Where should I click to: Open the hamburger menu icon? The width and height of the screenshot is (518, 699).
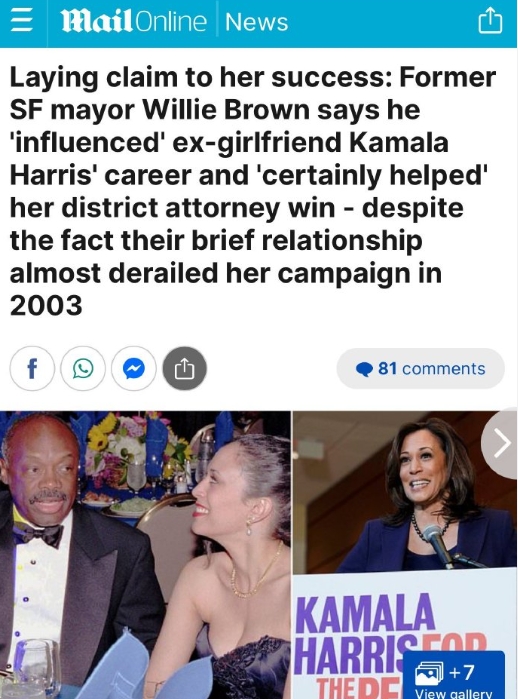coord(21,21)
